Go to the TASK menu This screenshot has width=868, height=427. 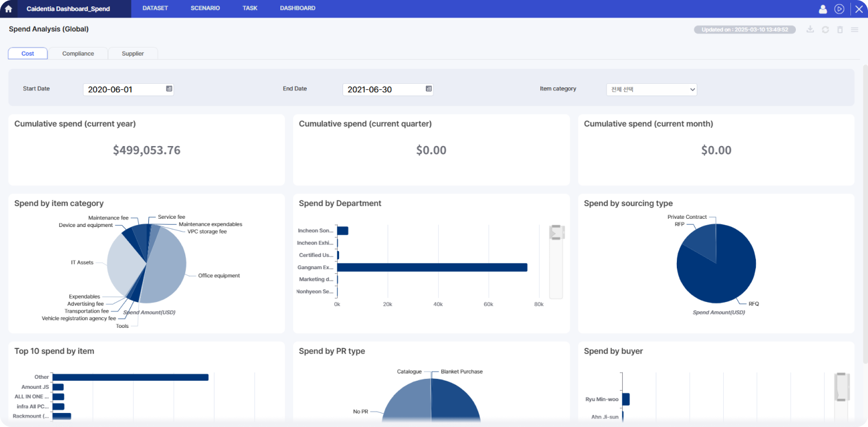coord(250,8)
